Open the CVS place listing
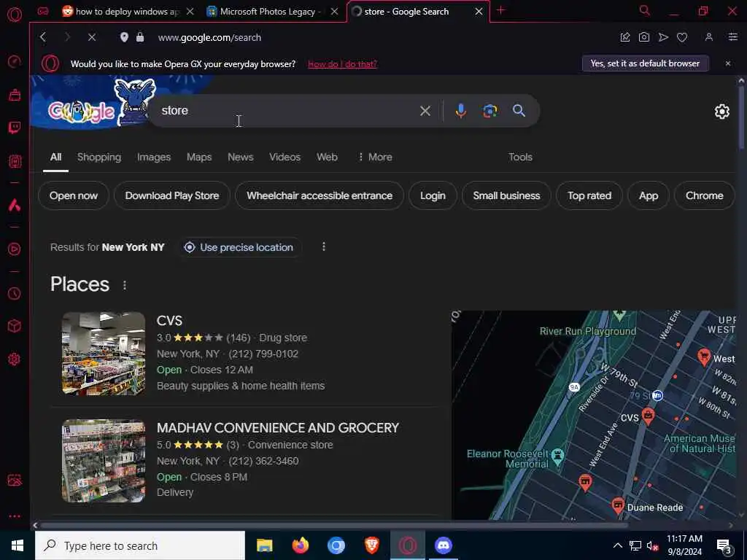Screen dimensions: 747x560 [169, 321]
